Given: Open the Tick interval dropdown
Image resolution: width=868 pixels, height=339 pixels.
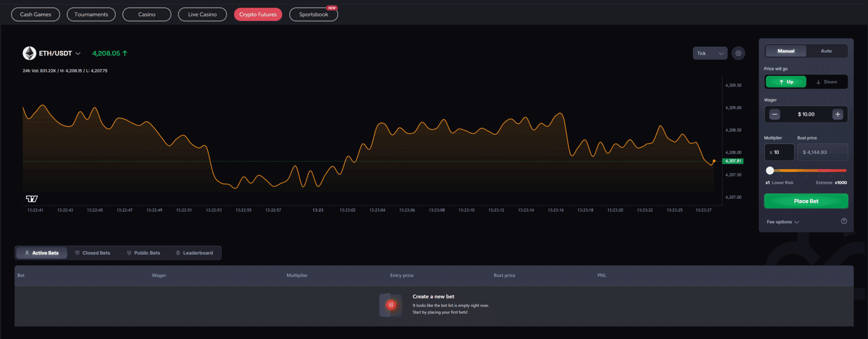Looking at the screenshot, I should pyautogui.click(x=710, y=53).
